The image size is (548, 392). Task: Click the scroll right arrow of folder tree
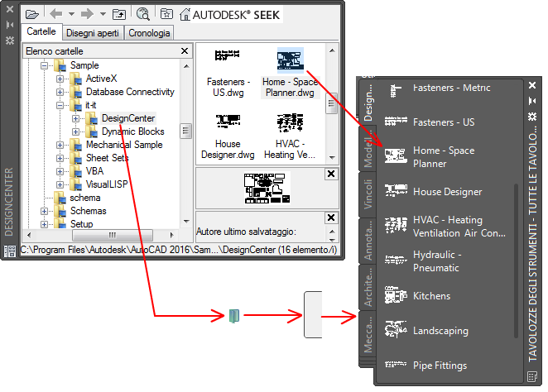click(171, 235)
